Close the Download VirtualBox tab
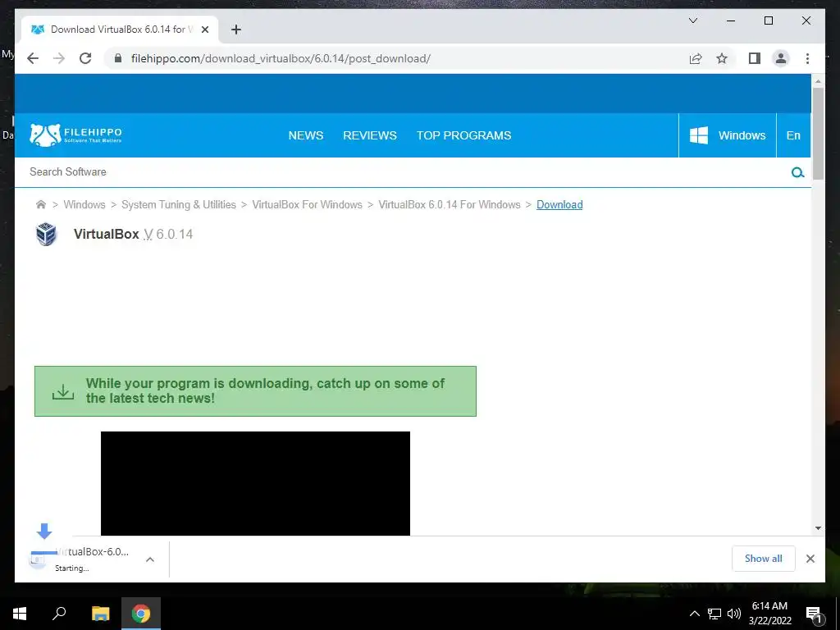The height and width of the screenshot is (630, 840). (x=204, y=30)
